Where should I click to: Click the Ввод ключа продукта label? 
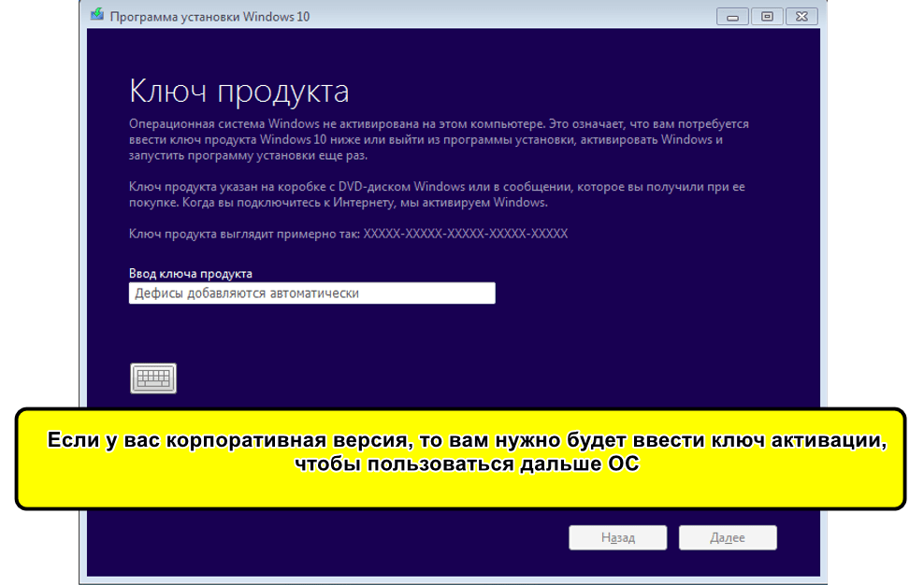[191, 274]
